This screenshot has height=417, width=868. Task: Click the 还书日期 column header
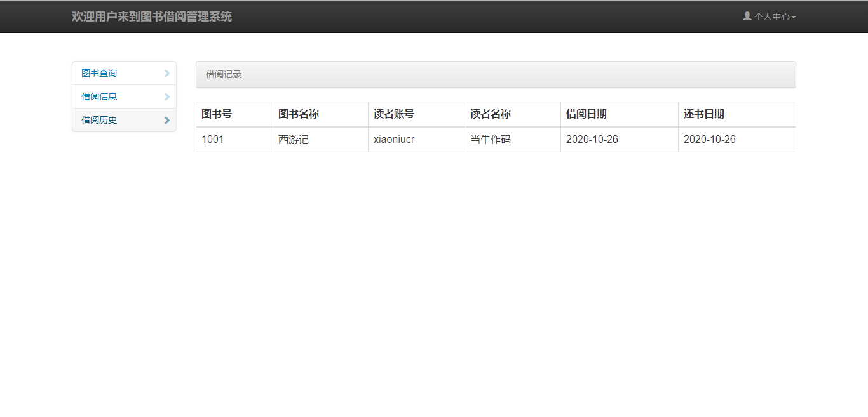tap(737, 114)
